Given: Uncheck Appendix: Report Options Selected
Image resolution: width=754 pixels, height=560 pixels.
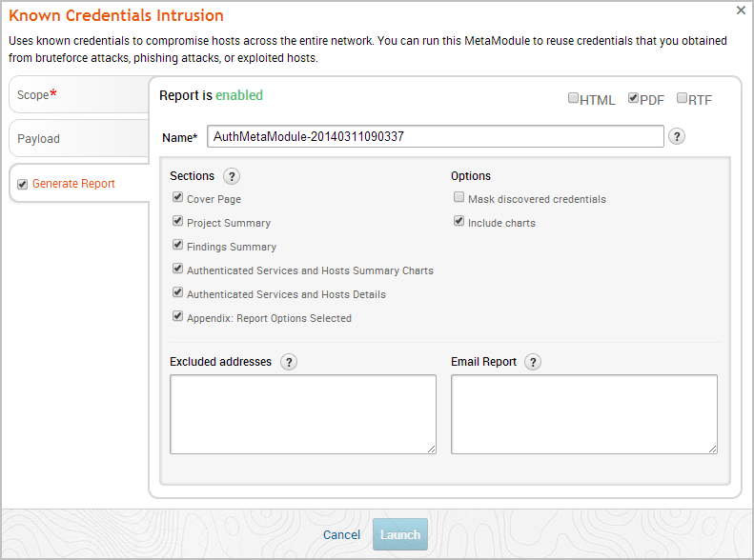Looking at the screenshot, I should tap(178, 317).
